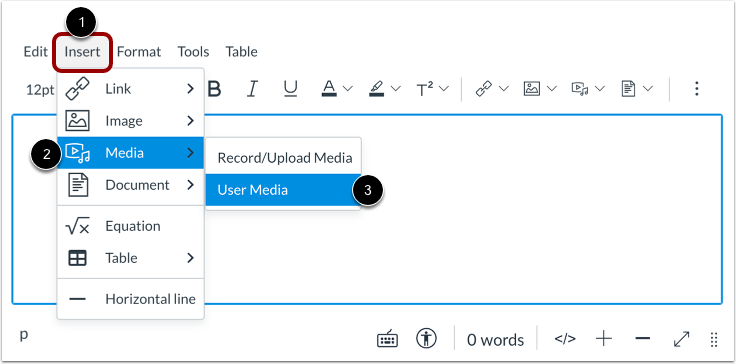Expand the Image submenu arrow

pos(190,121)
